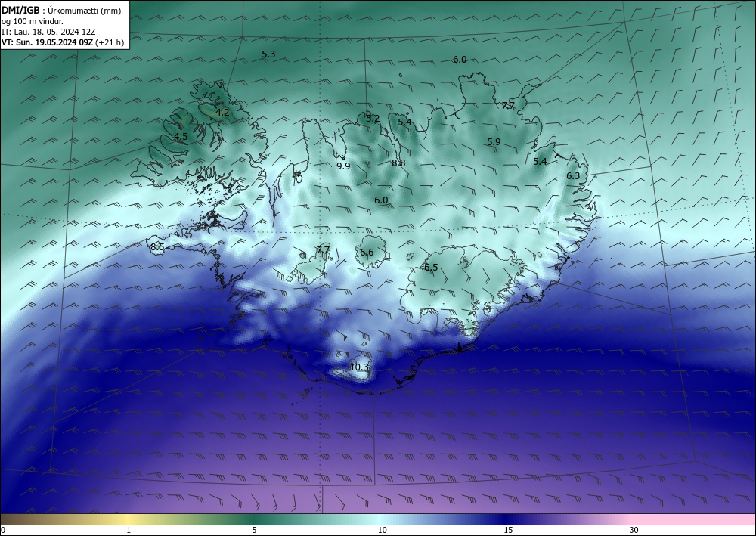
Task: Click the 6.6 value on the glacier
Action: [367, 253]
